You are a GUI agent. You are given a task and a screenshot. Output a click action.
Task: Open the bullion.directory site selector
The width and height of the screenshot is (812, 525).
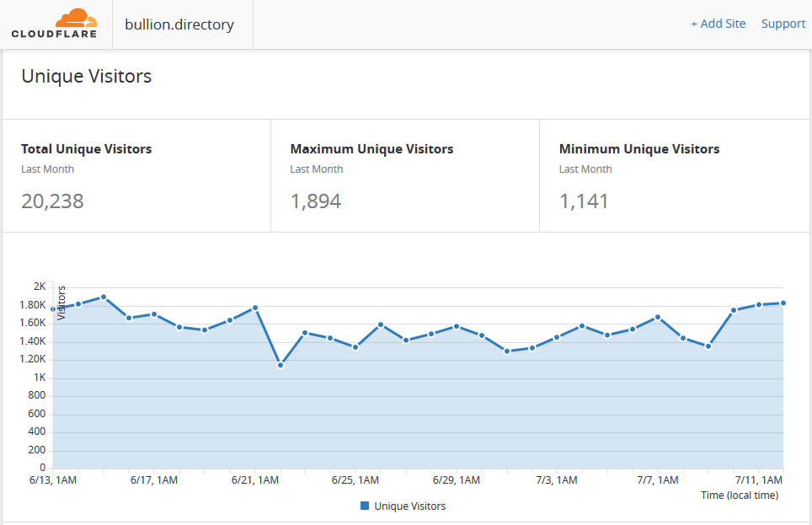click(x=179, y=24)
